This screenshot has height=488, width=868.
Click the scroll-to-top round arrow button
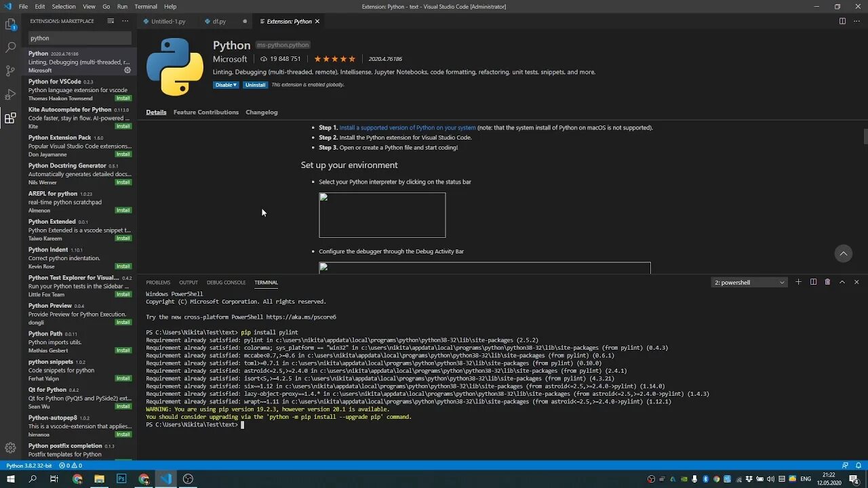click(844, 253)
